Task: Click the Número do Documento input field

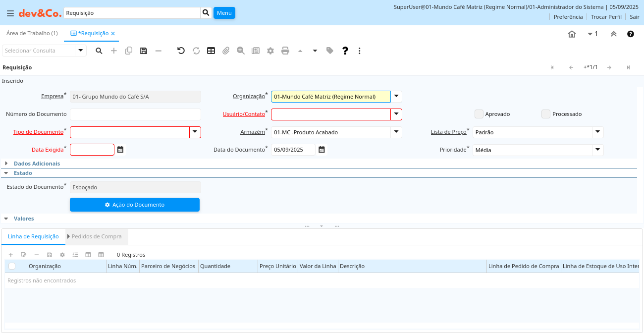Action: 135,114
